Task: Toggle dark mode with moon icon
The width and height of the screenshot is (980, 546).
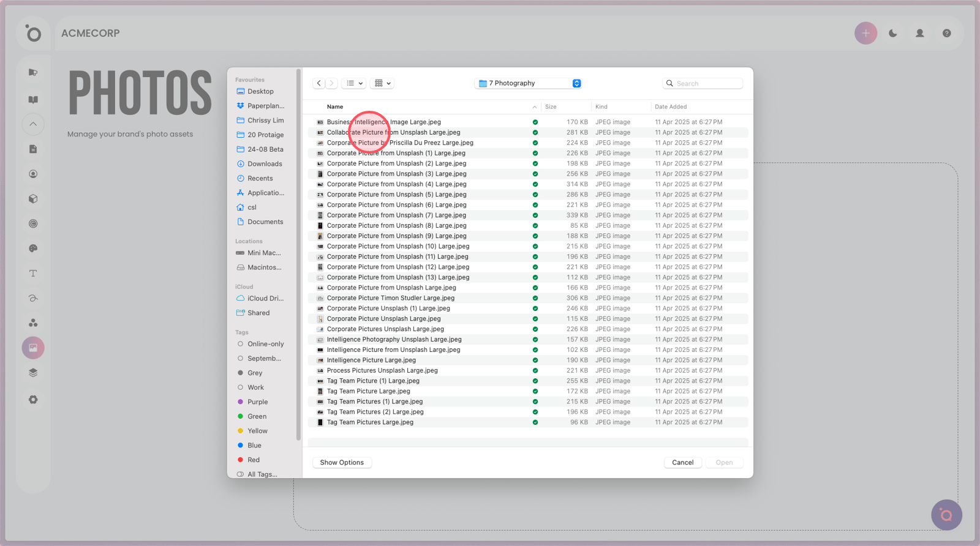Action: click(892, 33)
